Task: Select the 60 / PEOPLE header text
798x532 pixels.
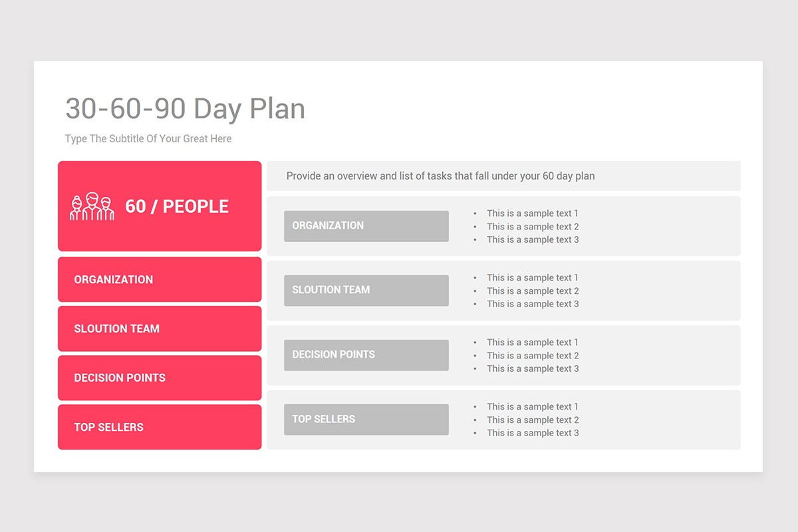Action: click(177, 207)
